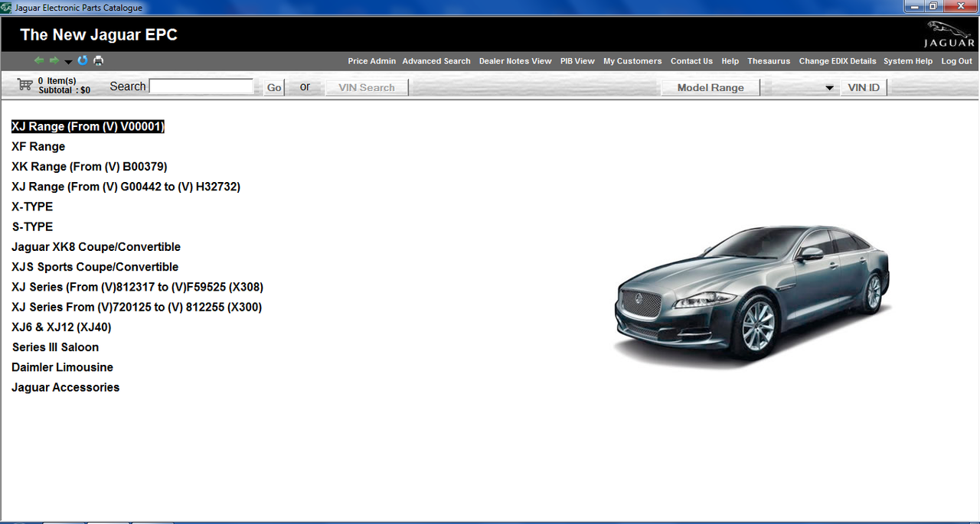This screenshot has height=524, width=980.
Task: Select S-TYPE model
Action: 32,226
